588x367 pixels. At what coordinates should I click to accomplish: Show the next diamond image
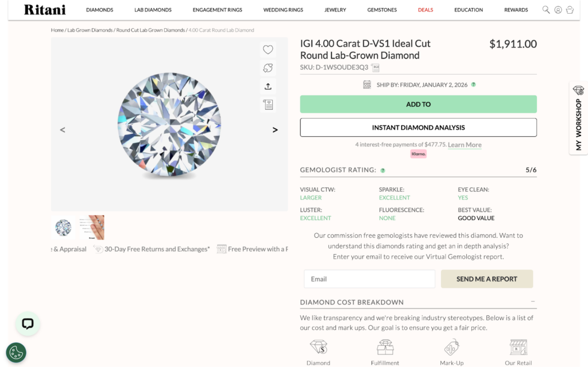pyautogui.click(x=275, y=130)
